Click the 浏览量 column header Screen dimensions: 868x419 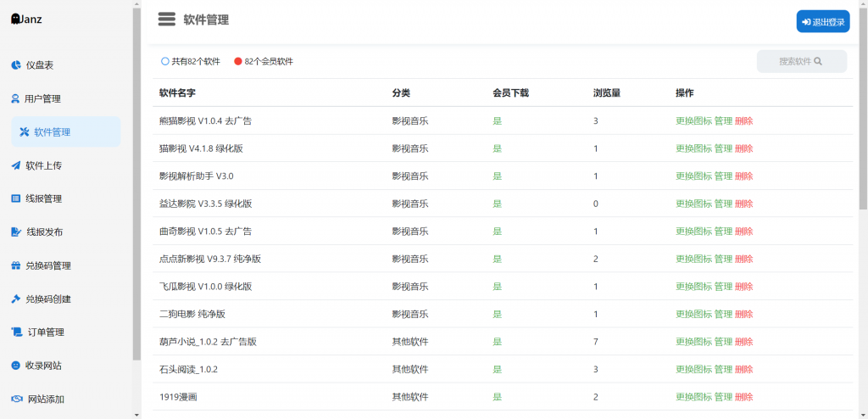[607, 93]
